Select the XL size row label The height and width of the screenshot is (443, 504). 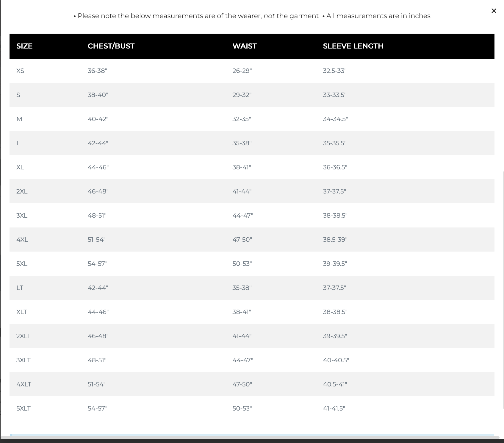tap(20, 167)
